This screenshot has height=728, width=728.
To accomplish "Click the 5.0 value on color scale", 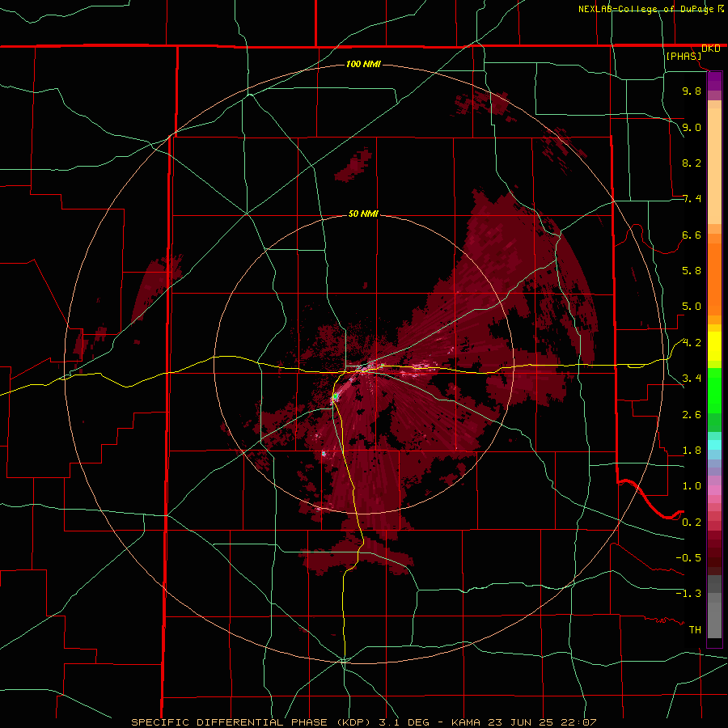I will [x=692, y=307].
